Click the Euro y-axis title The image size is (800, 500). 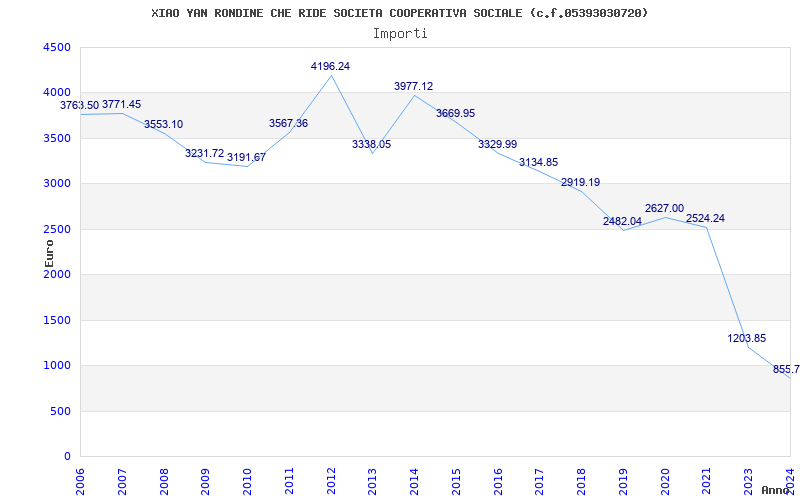[49, 253]
